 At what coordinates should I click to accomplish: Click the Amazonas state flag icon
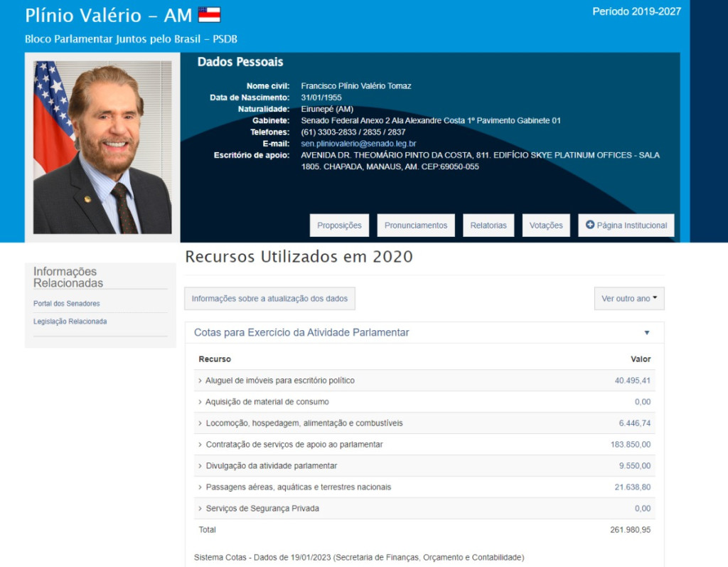coord(209,15)
